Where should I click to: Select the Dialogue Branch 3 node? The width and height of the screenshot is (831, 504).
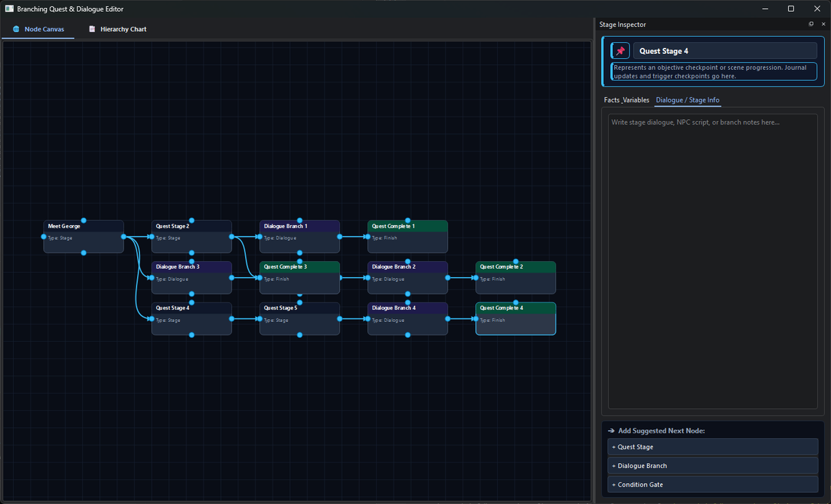pos(192,278)
